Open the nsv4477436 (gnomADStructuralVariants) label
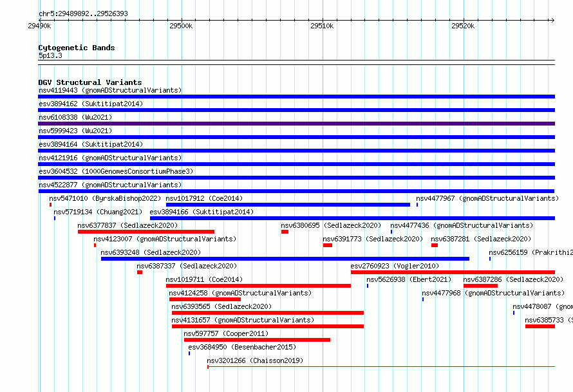Viewport: 573px width, 392px height. point(462,225)
